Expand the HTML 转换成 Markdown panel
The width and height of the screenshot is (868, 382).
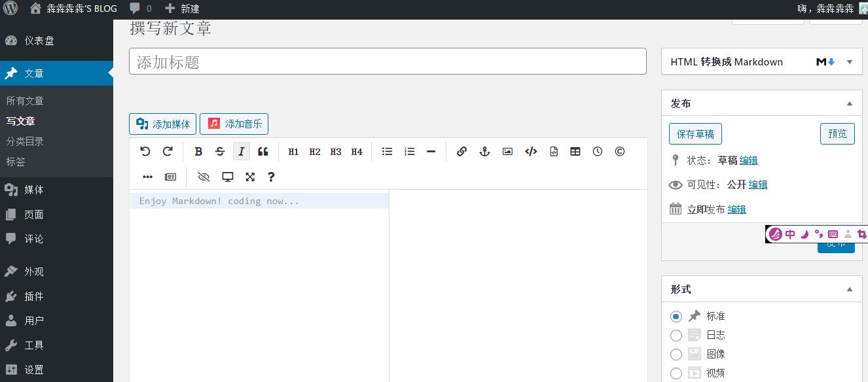click(850, 62)
